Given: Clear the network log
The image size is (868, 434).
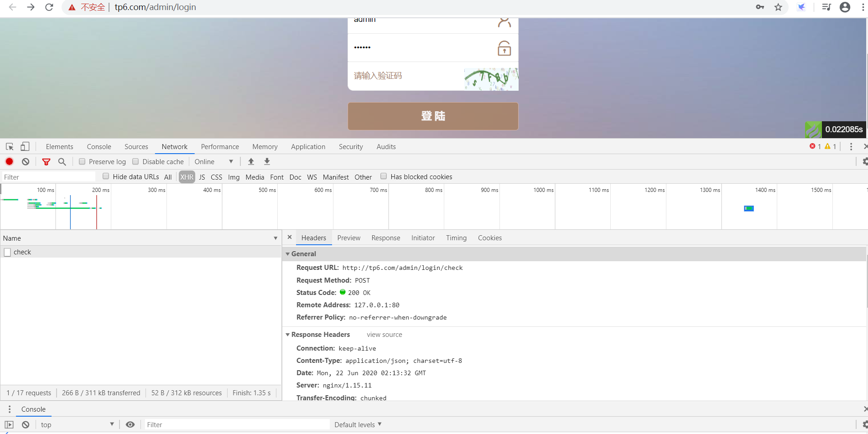Looking at the screenshot, I should [26, 161].
